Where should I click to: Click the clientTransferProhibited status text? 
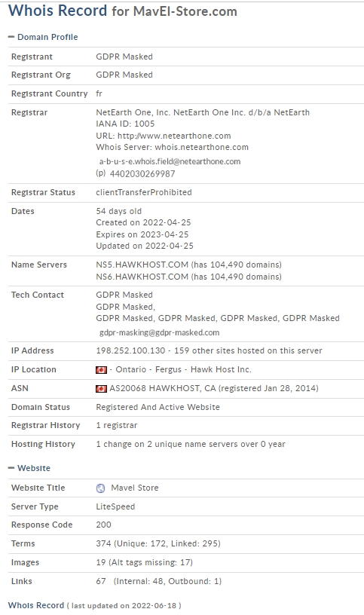[144, 192]
